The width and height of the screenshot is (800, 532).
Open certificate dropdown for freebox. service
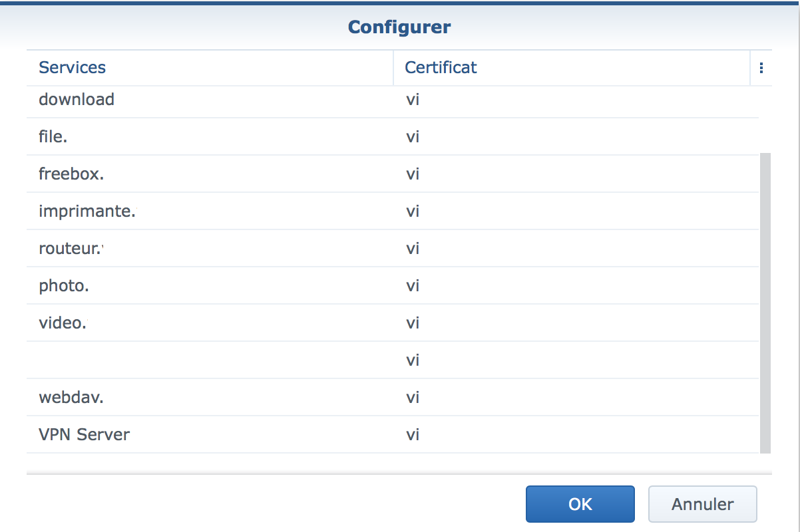[576, 174]
